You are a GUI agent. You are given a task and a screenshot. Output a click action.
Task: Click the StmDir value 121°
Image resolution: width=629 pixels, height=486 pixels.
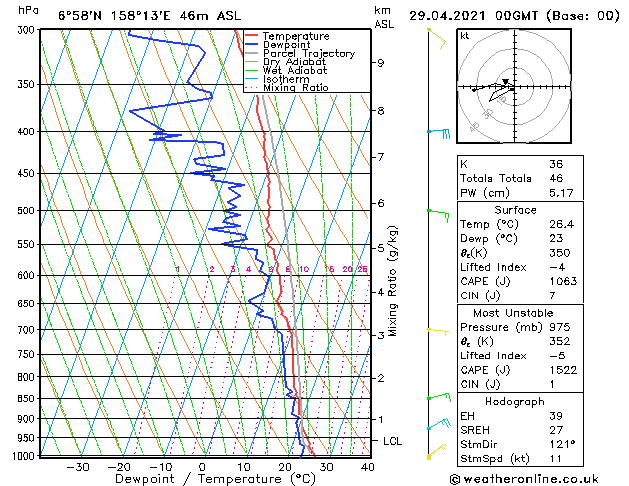tap(562, 444)
